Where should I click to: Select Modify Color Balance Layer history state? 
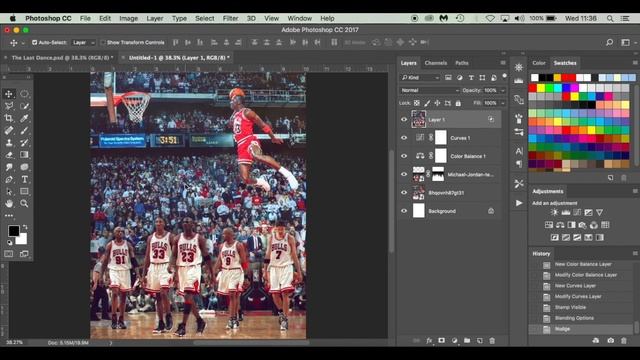click(x=586, y=275)
